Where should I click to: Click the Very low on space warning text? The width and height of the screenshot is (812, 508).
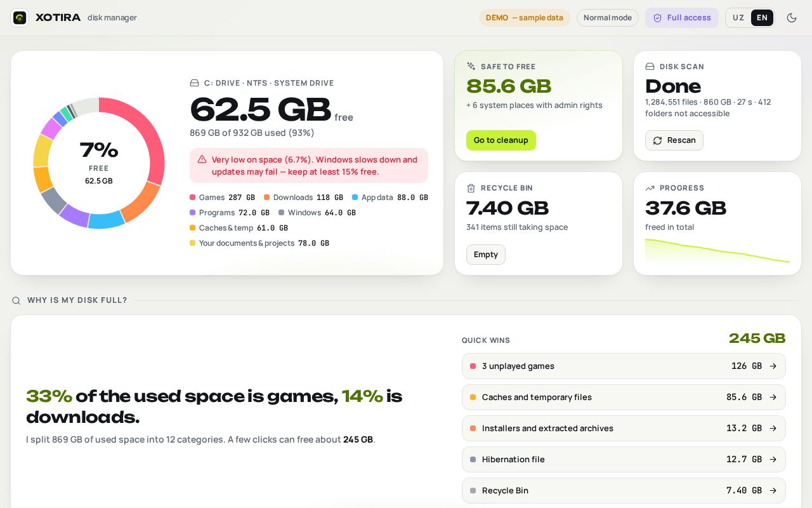315,166
